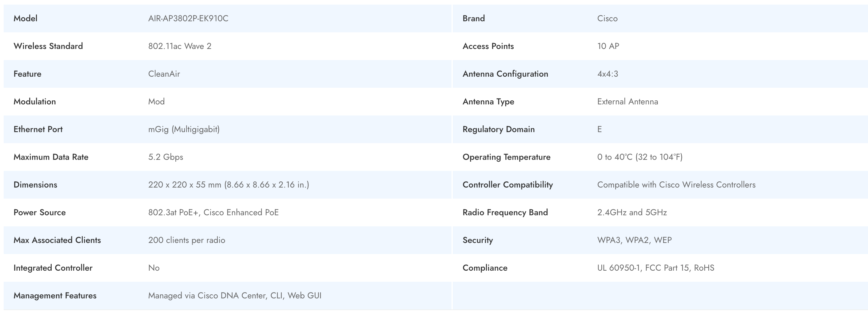Click the Operating Temperature range value

639,157
